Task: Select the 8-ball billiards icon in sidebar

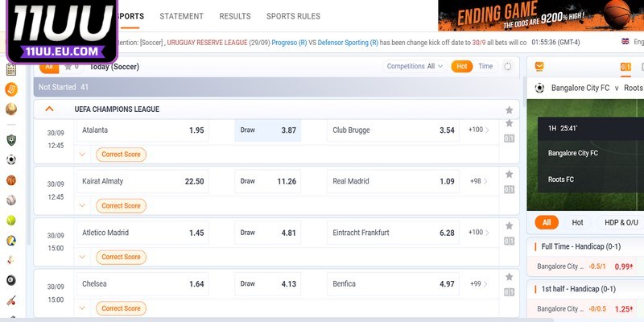Action: click(x=11, y=280)
